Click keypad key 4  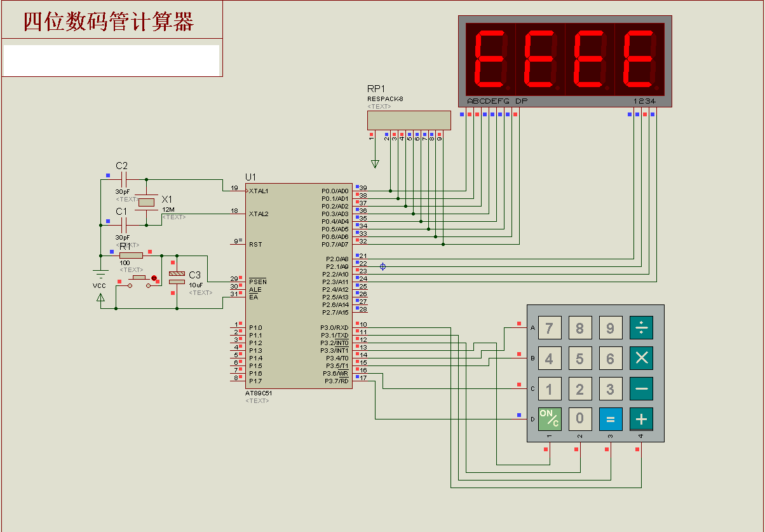click(550, 358)
